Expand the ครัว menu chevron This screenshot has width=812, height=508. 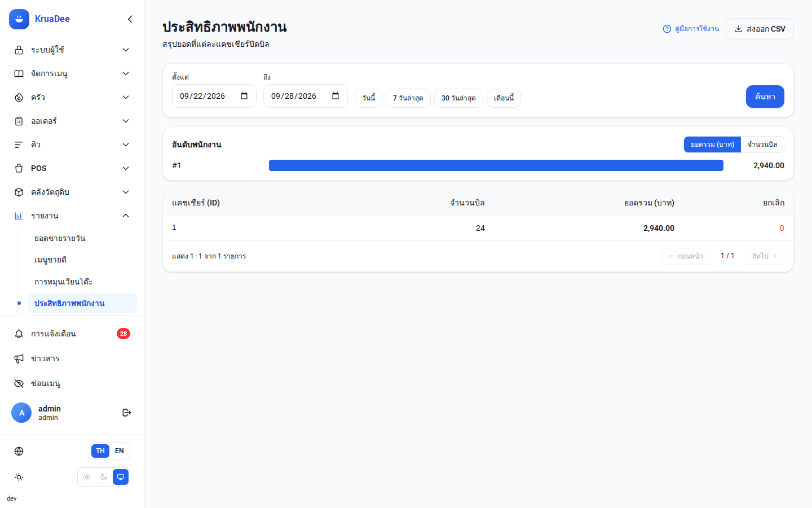pyautogui.click(x=126, y=97)
